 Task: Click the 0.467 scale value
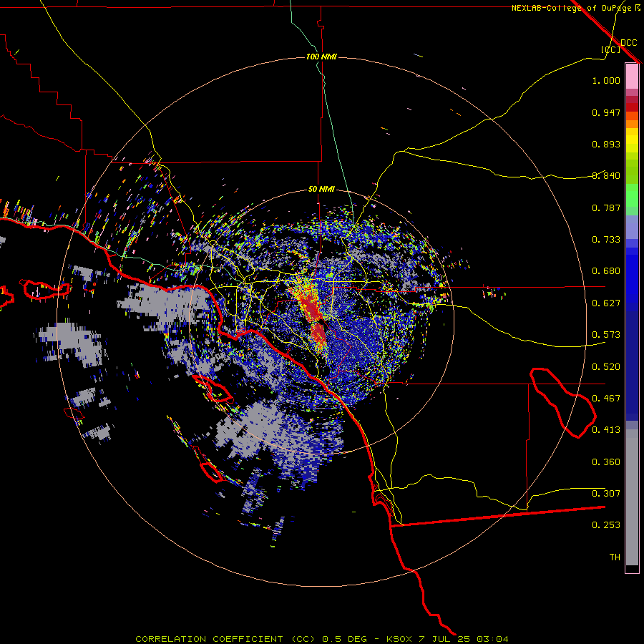coord(606,399)
